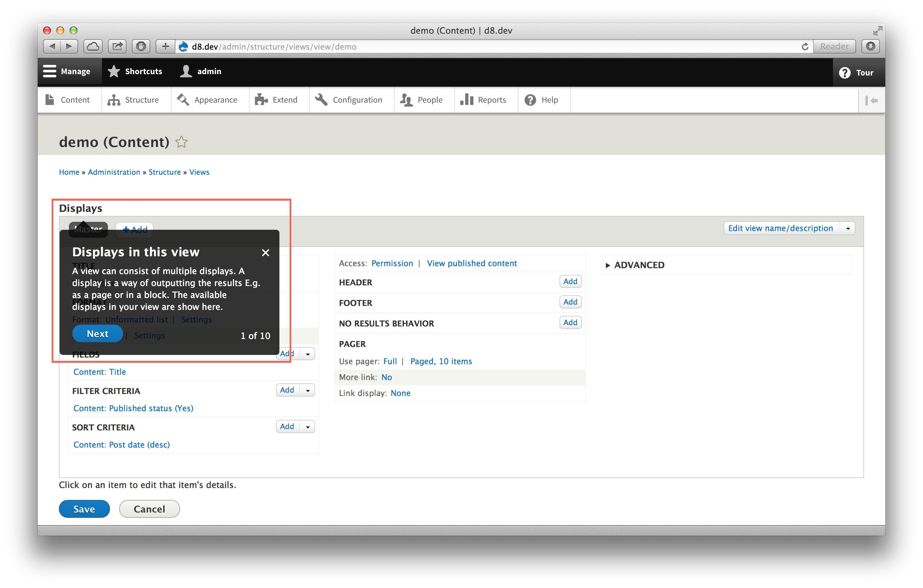
Task: Save the view
Action: click(84, 509)
